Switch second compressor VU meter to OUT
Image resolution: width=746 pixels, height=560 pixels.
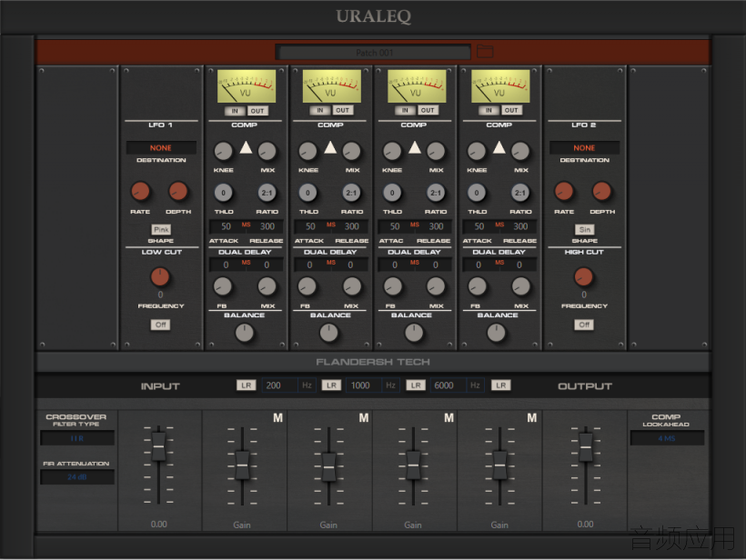pyautogui.click(x=343, y=110)
